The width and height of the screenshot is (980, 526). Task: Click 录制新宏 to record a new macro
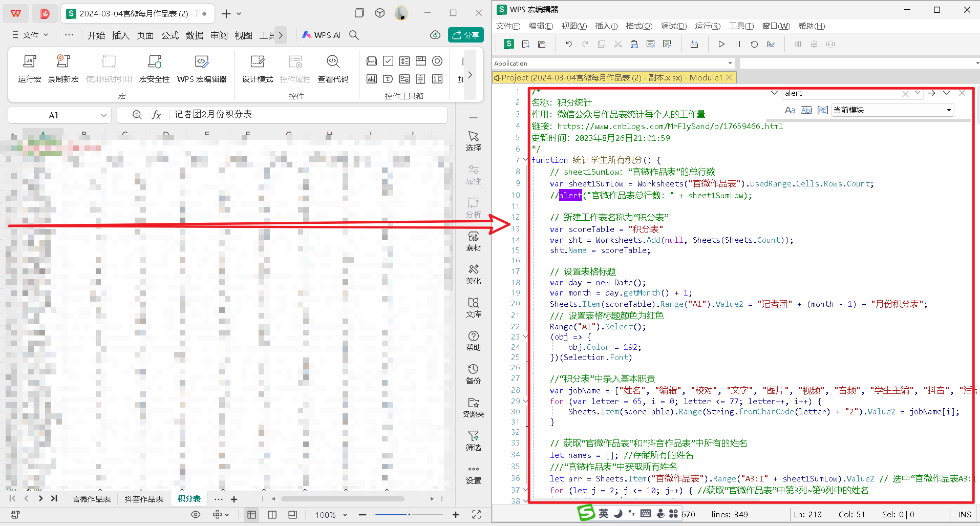coord(63,68)
